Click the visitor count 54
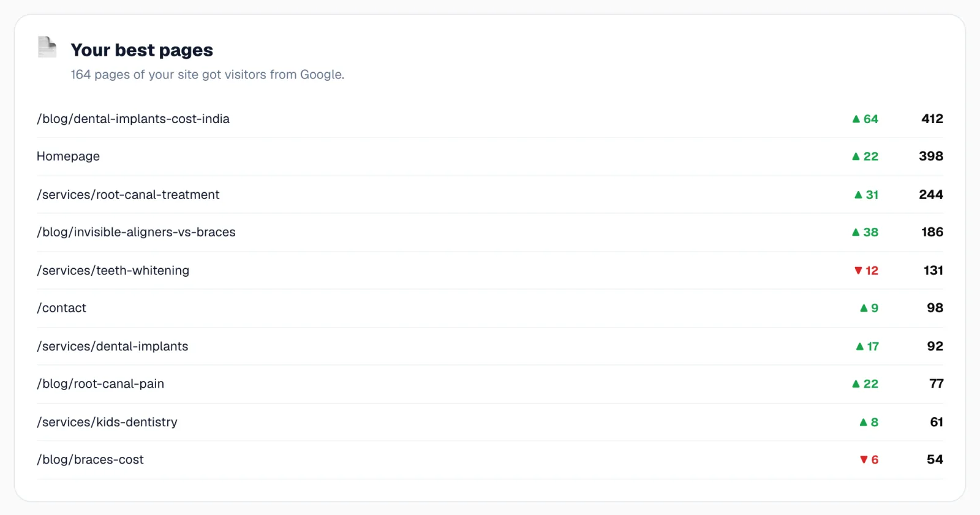The image size is (980, 515). click(935, 460)
